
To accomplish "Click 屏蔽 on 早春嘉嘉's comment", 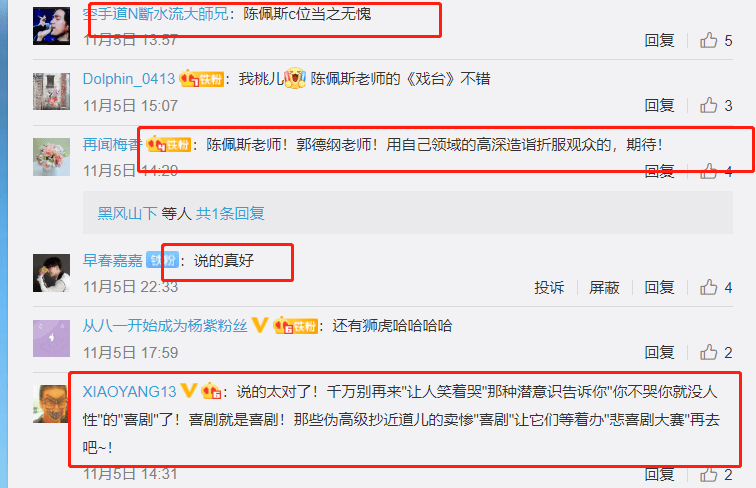I will 604,287.
